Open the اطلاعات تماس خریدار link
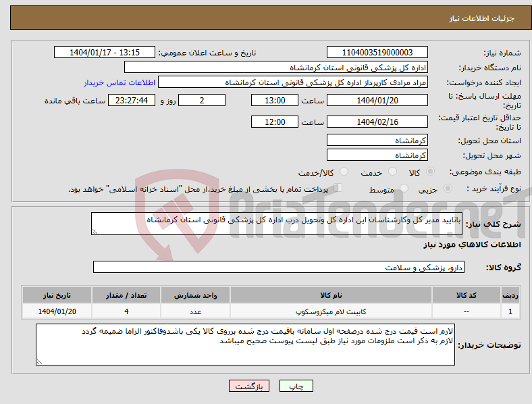 click(119, 82)
